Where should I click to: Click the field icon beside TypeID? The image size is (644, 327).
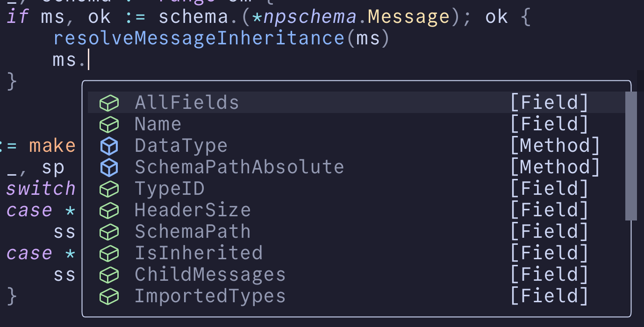(x=109, y=189)
